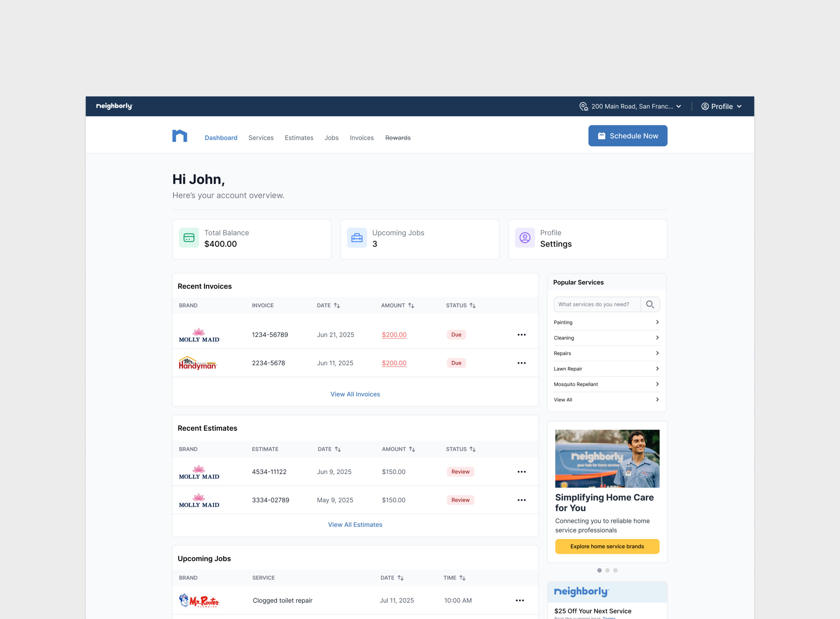Click the 'What services do you need?' search field

click(597, 304)
